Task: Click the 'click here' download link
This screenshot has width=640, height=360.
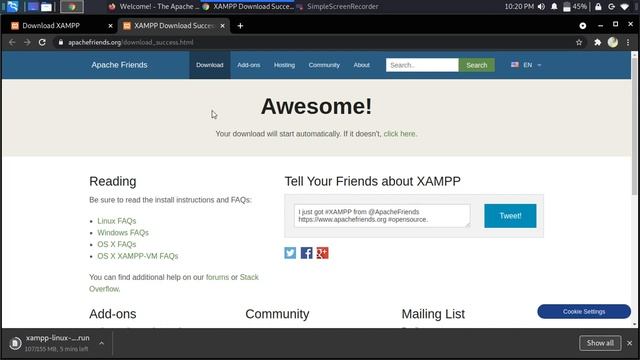Action: [400, 134]
